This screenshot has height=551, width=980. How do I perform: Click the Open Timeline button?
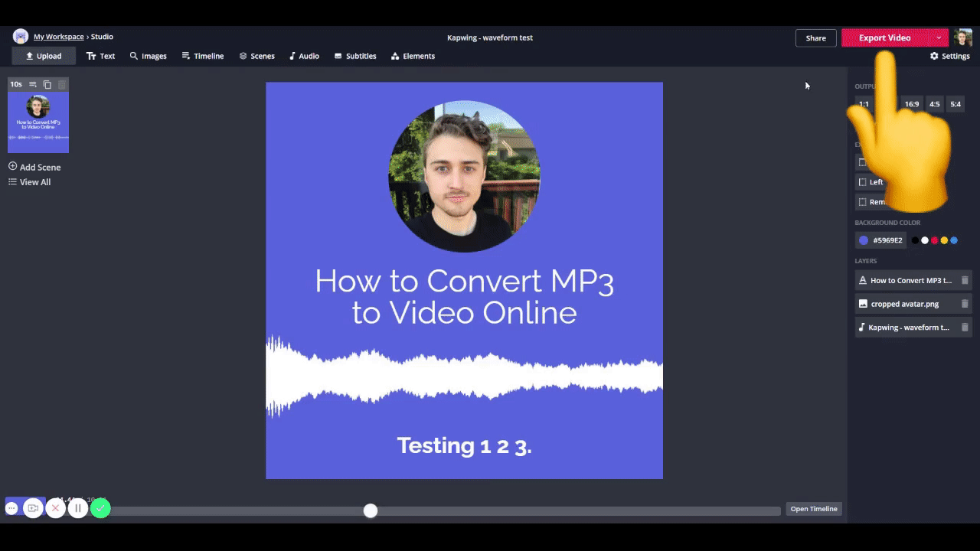[813, 509]
